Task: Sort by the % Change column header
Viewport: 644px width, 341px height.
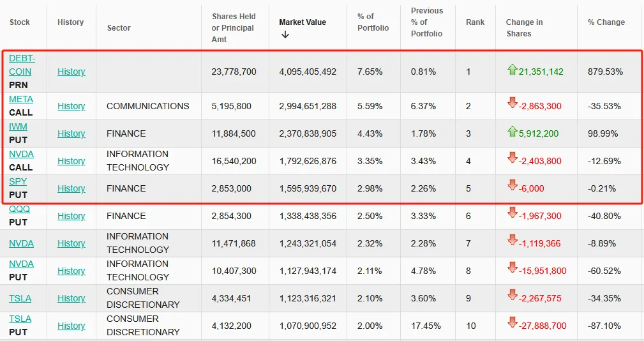Action: [x=606, y=22]
